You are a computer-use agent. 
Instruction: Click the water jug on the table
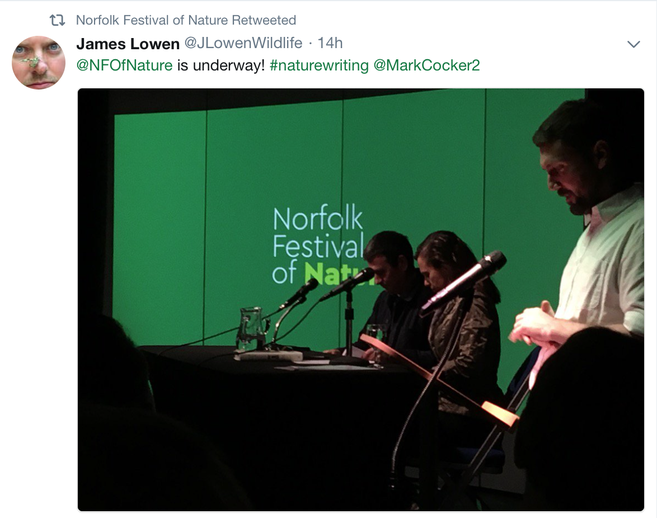click(251, 329)
